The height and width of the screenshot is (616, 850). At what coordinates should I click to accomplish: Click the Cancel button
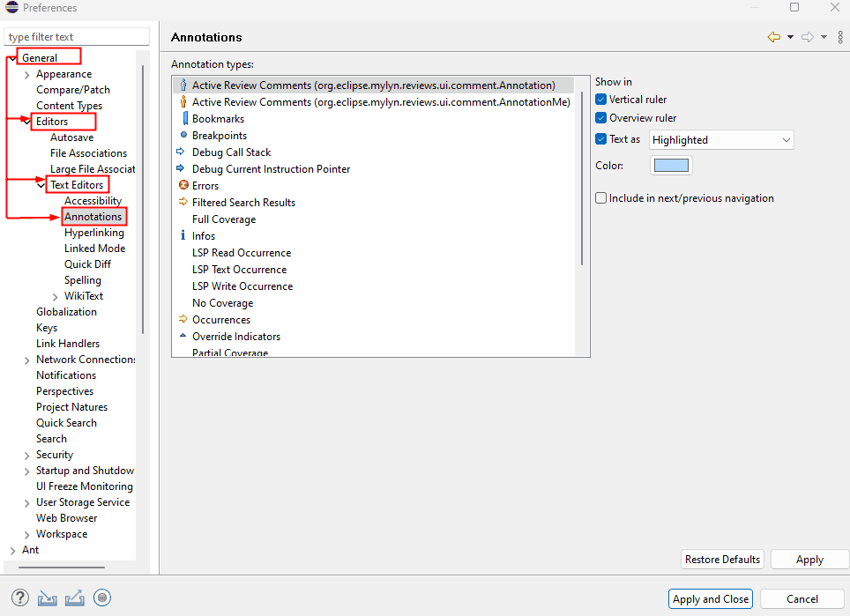point(802,598)
